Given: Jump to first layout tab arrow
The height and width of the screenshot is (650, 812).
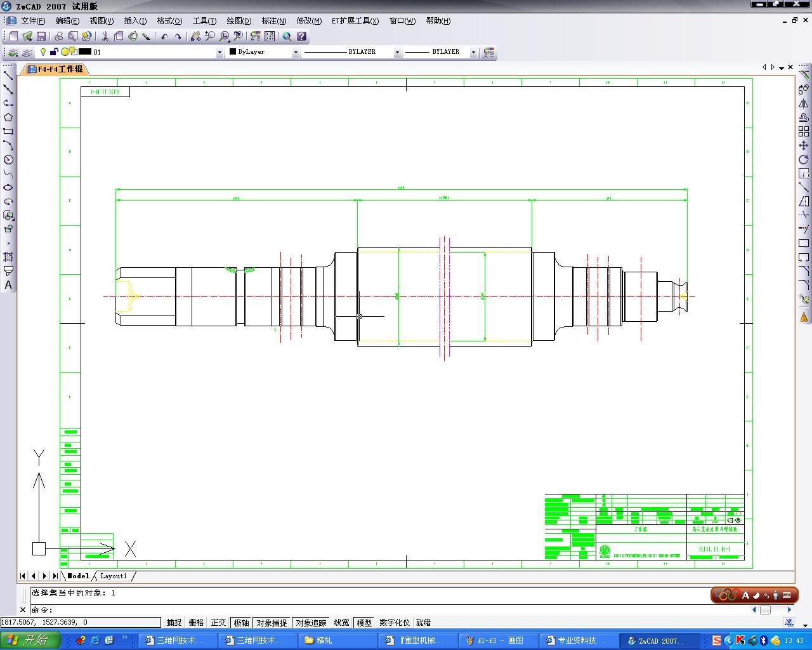Looking at the screenshot, I should coord(23,576).
